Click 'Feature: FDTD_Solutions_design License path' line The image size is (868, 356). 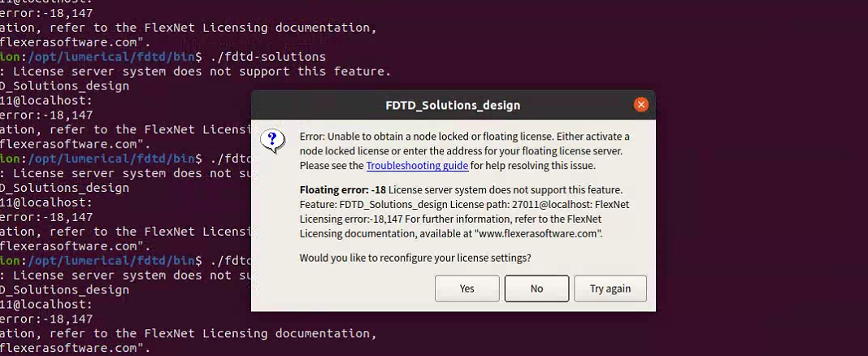click(464, 204)
